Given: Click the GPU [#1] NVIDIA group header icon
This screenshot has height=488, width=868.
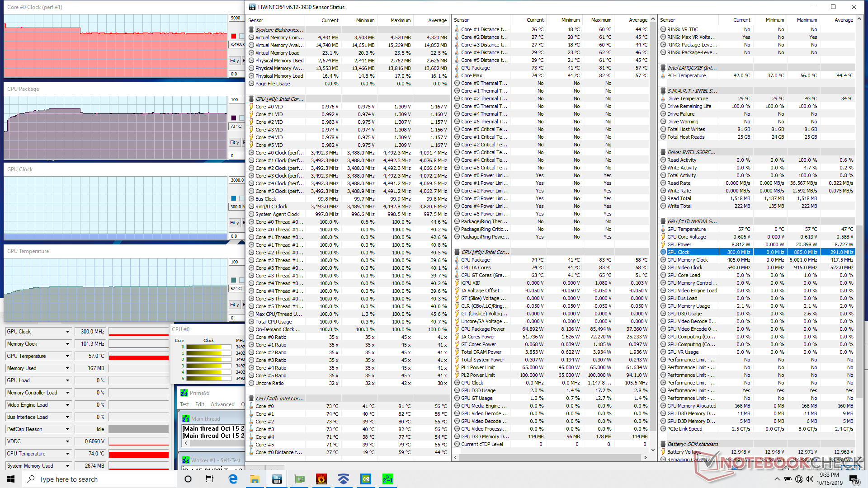Looking at the screenshot, I should (x=663, y=221).
